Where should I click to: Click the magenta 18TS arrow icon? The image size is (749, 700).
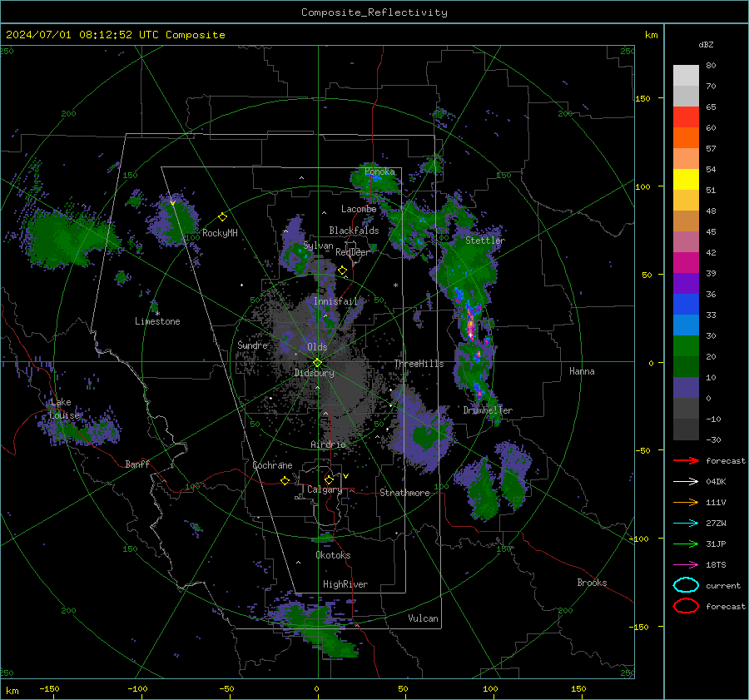click(686, 565)
